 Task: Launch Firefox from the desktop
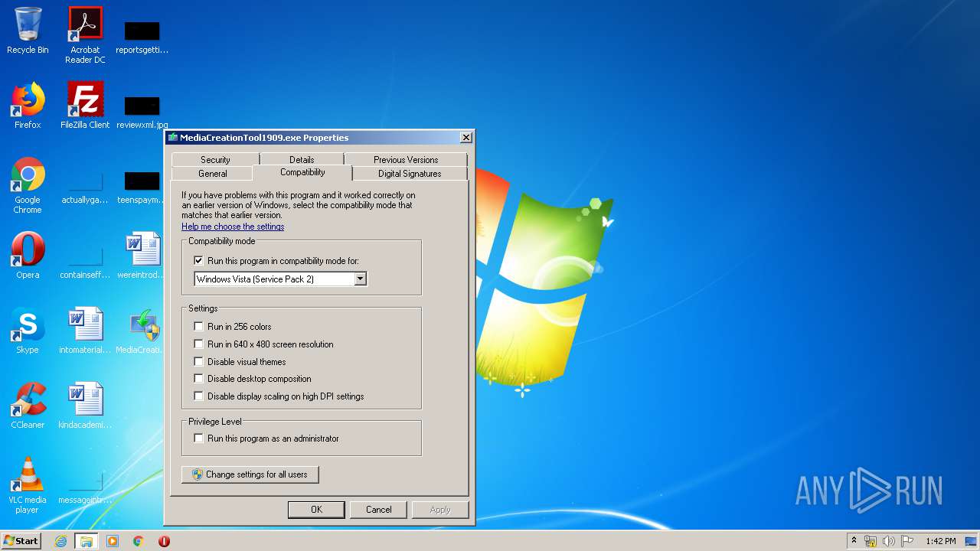[28, 106]
